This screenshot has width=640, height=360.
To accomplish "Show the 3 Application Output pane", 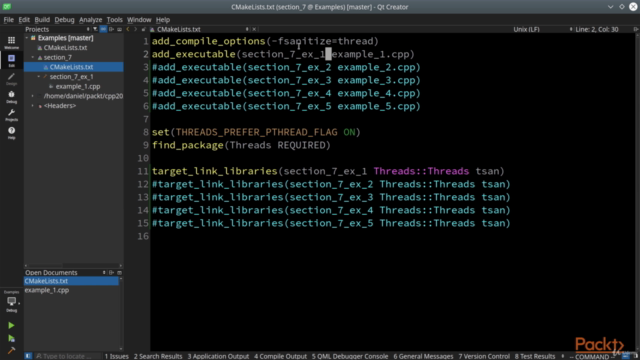I will pos(218,356).
